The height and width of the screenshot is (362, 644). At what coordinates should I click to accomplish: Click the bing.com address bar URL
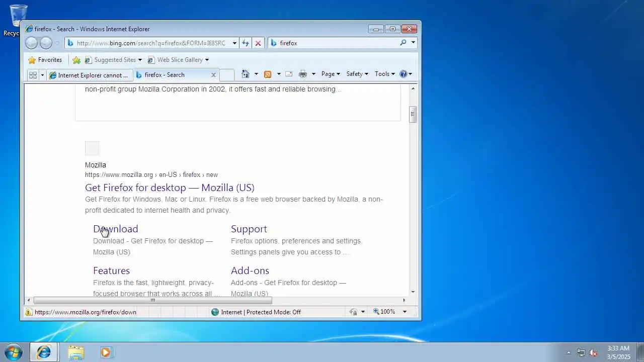[x=151, y=43]
